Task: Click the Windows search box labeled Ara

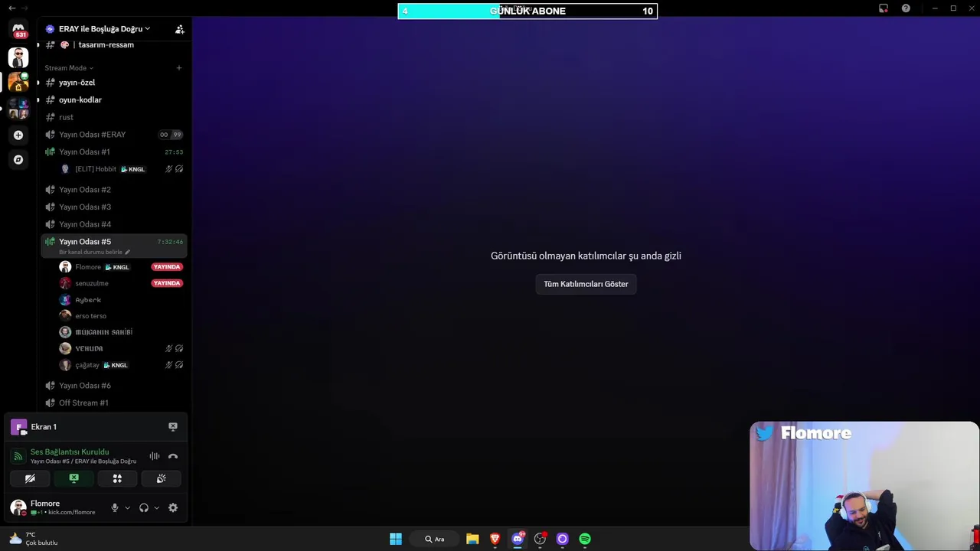Action: [x=435, y=539]
